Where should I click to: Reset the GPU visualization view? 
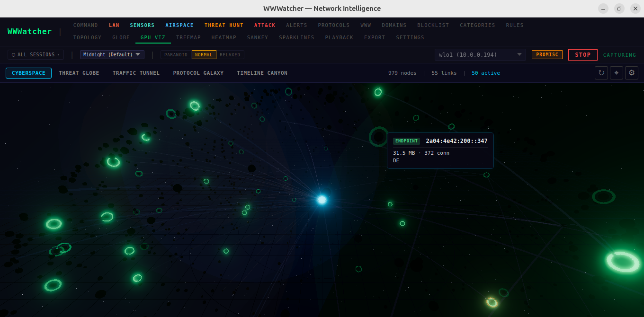(x=601, y=73)
